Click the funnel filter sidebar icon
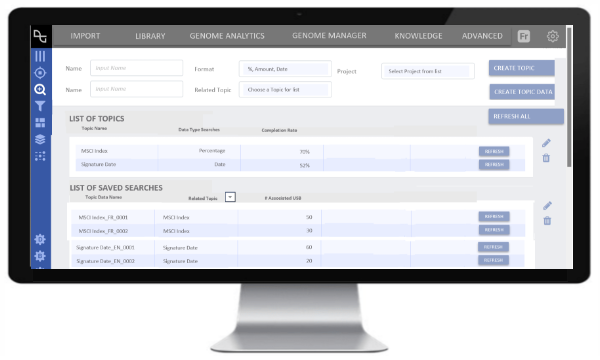The width and height of the screenshot is (600, 360). (40, 106)
